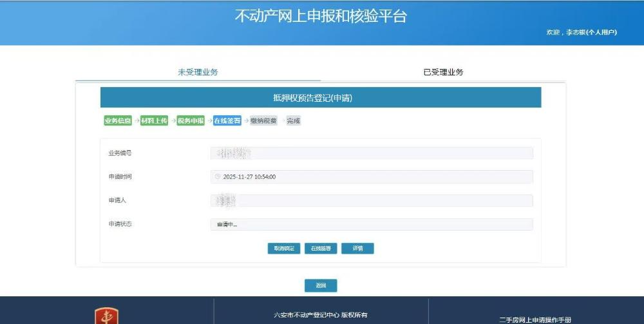Open the 已受理业务 tab
Screen dimensions: 644x324
tap(443, 72)
